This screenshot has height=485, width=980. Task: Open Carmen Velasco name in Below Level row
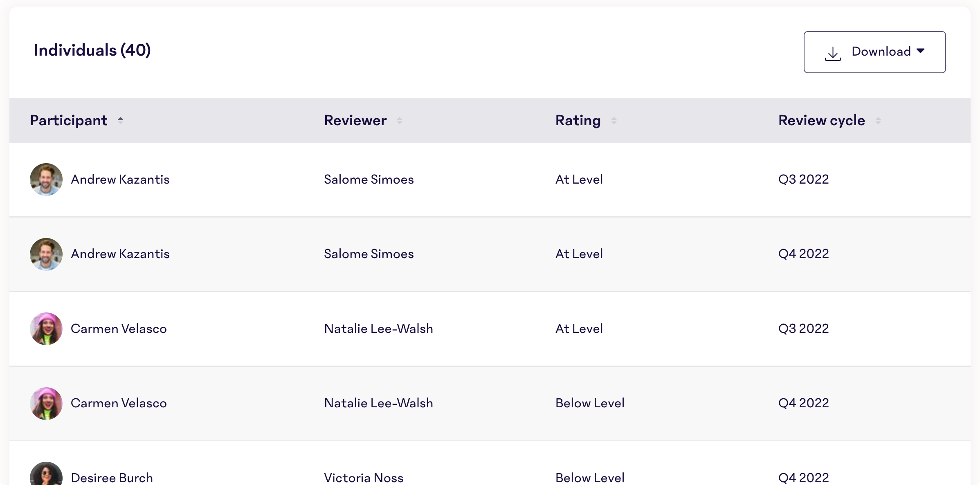119,403
